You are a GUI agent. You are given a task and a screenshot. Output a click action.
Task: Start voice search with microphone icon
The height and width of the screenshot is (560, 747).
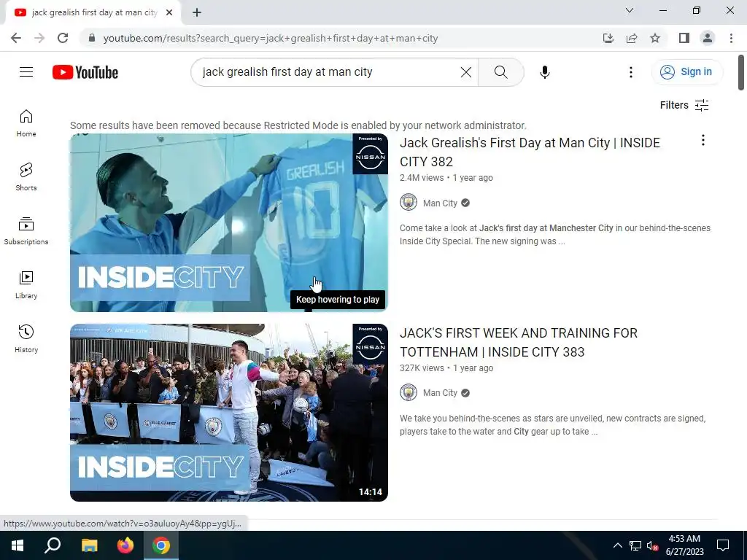(544, 72)
